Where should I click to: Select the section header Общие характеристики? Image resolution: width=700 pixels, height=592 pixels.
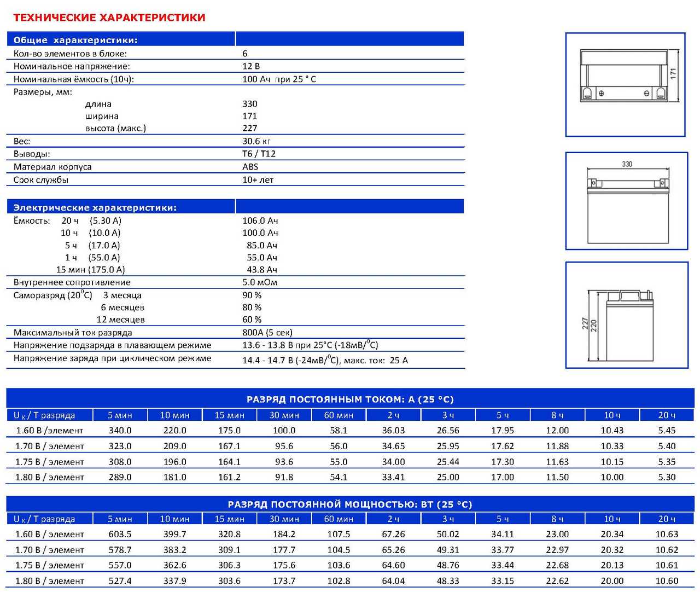(75, 40)
